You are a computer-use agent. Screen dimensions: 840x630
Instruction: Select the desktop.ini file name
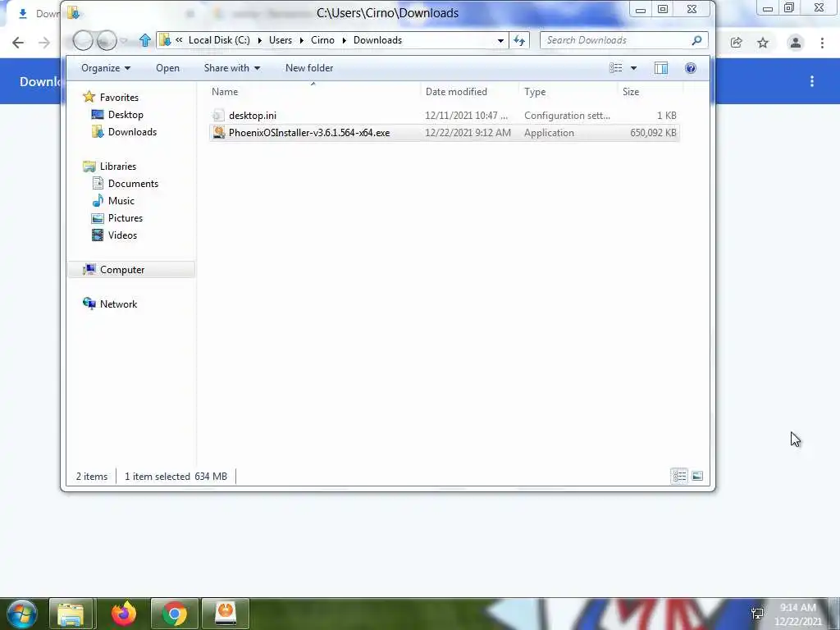point(253,115)
